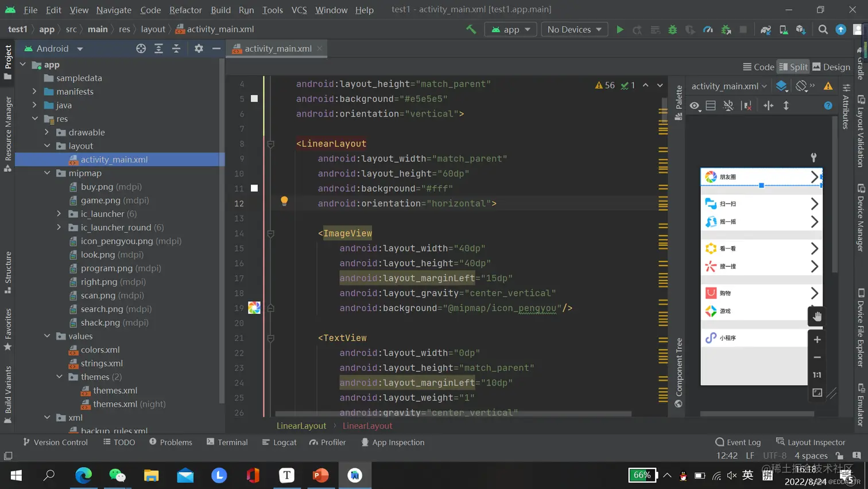Screen dimensions: 868x489
Task: Open project panel gear settings
Action: pyautogui.click(x=199, y=49)
